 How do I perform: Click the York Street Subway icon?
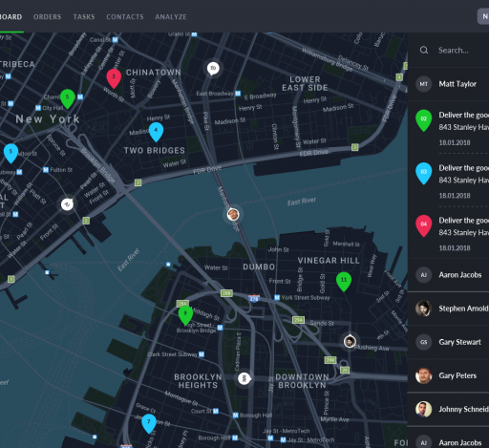tap(277, 297)
